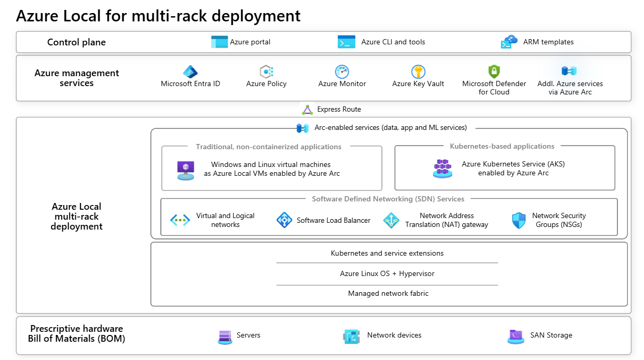The image size is (644, 360).
Task: Click the Network devices icon
Action: [352, 337]
